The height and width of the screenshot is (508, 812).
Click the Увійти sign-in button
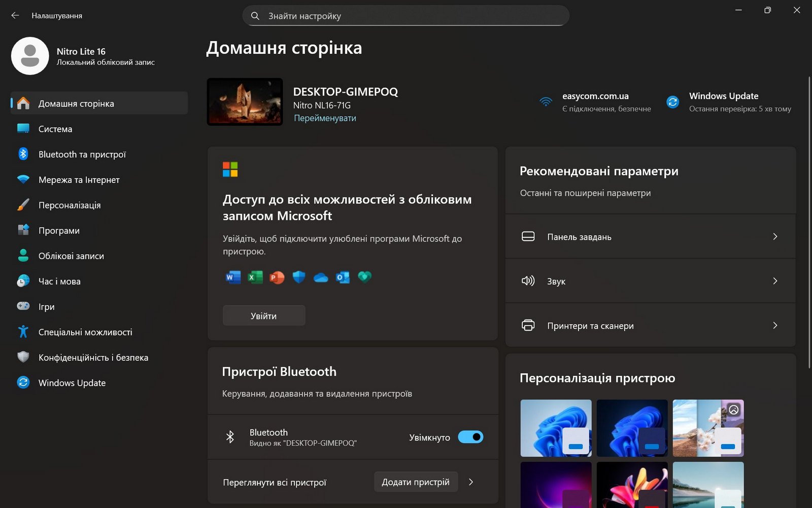tap(264, 315)
